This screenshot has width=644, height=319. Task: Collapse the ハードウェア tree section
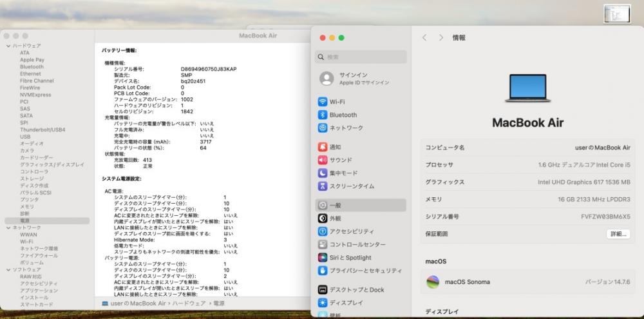8,46
